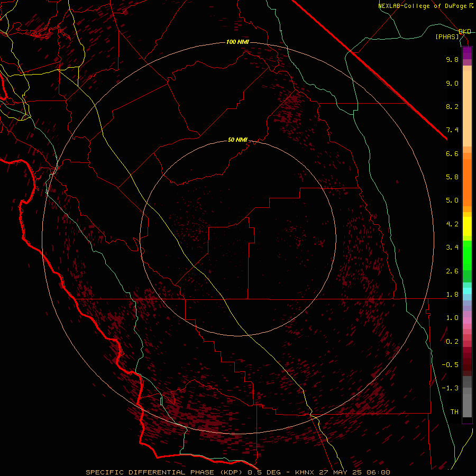Viewport: 476px width, 476px height.
Task: Pick the bright green color bar segment
Action: 467,256
